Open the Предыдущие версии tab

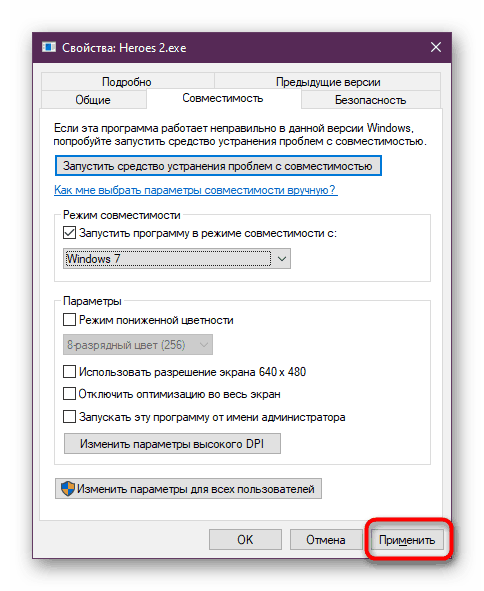point(328,81)
